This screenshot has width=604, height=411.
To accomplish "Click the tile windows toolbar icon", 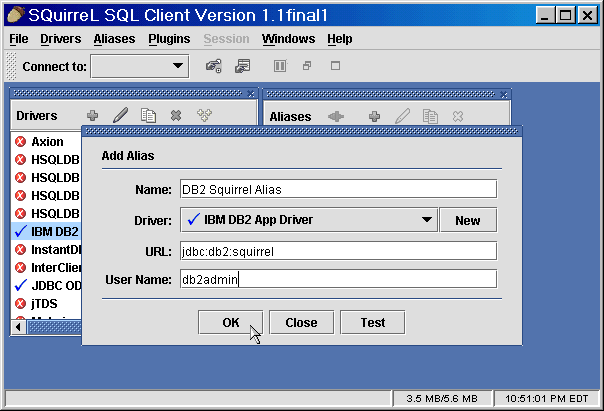I will pos(280,66).
